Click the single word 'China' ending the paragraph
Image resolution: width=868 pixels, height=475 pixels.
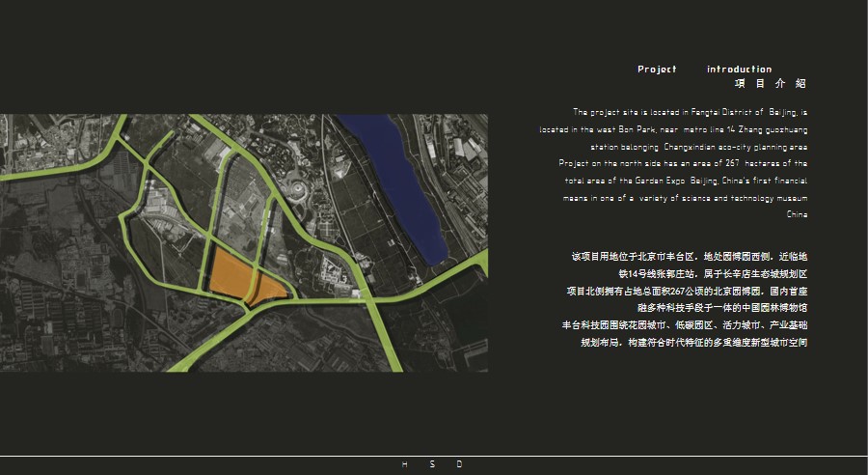click(x=797, y=214)
